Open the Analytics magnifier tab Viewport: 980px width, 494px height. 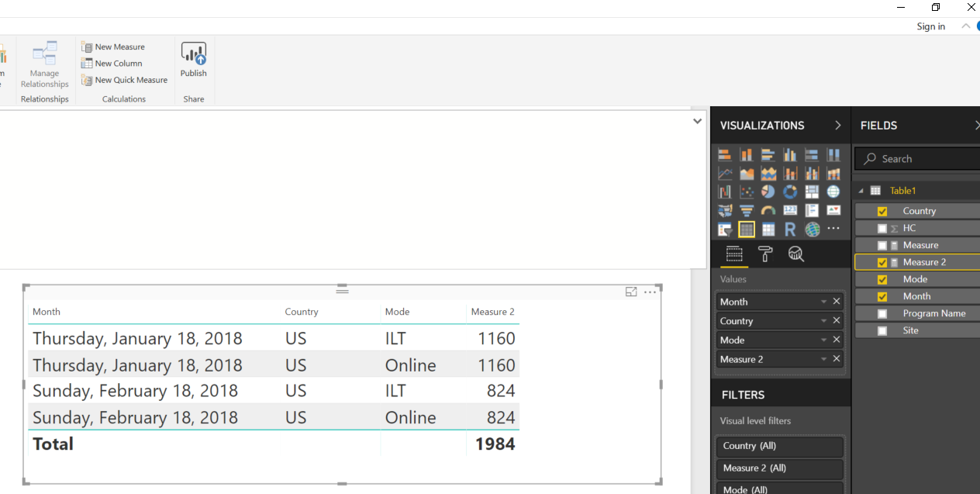coord(795,254)
